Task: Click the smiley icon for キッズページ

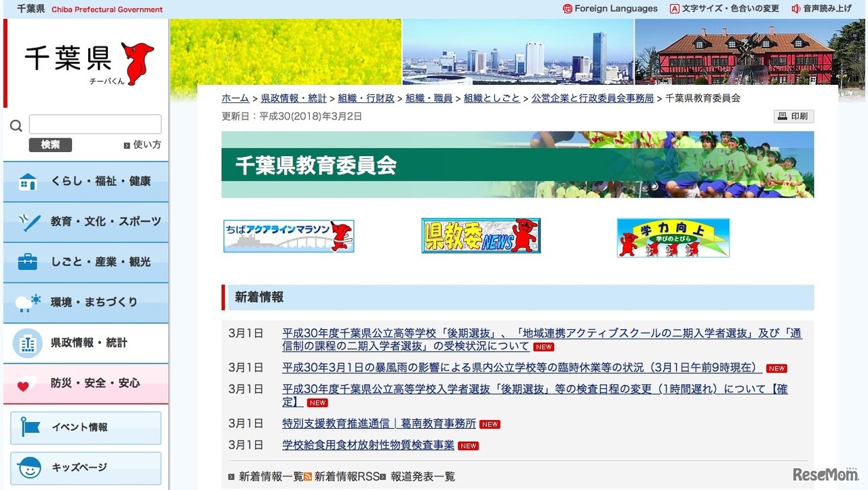Action: pyautogui.click(x=29, y=468)
